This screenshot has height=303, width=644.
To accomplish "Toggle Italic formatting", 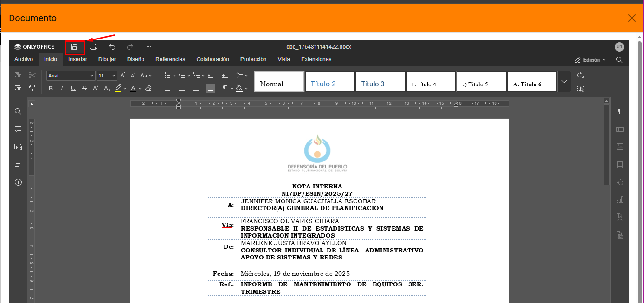I will [62, 88].
